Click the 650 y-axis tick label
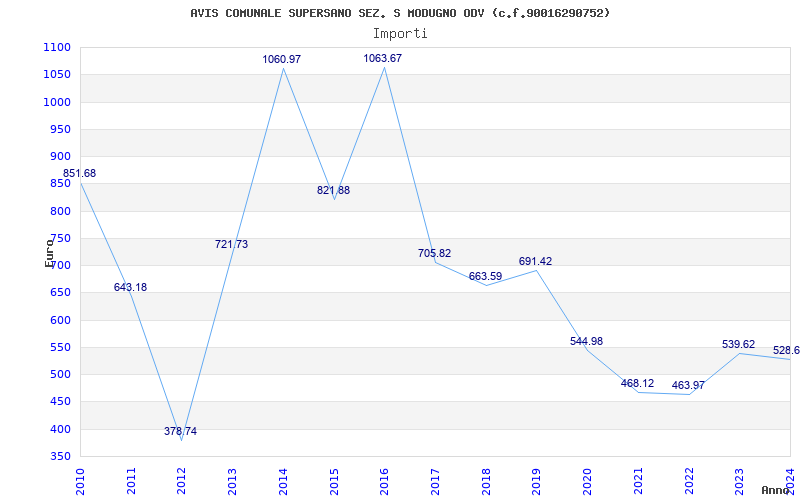This screenshot has width=800, height=500. tap(60, 293)
